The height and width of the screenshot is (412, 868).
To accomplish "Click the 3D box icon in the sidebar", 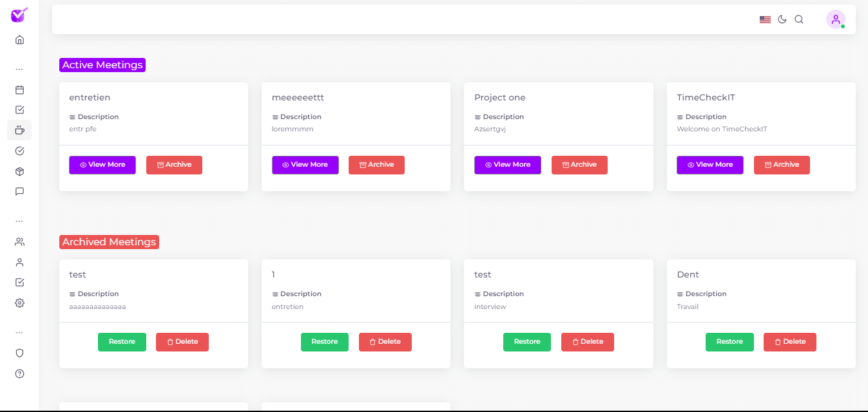I will (19, 171).
